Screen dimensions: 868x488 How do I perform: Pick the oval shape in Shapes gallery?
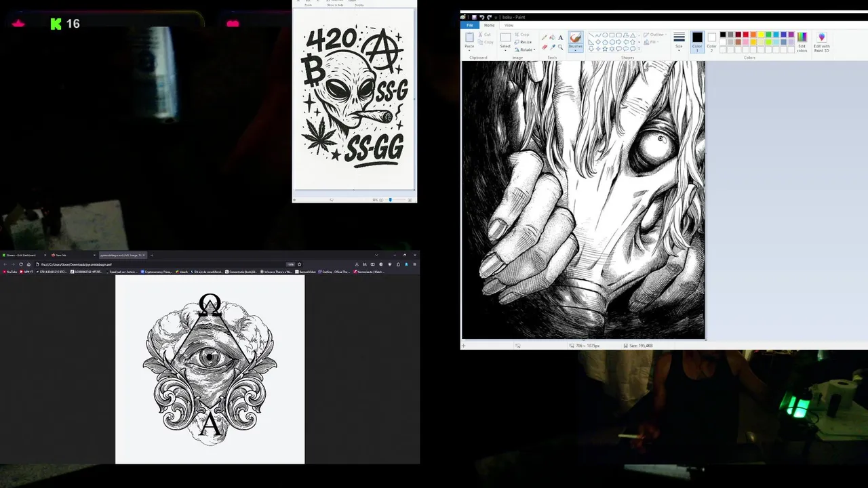pos(605,35)
